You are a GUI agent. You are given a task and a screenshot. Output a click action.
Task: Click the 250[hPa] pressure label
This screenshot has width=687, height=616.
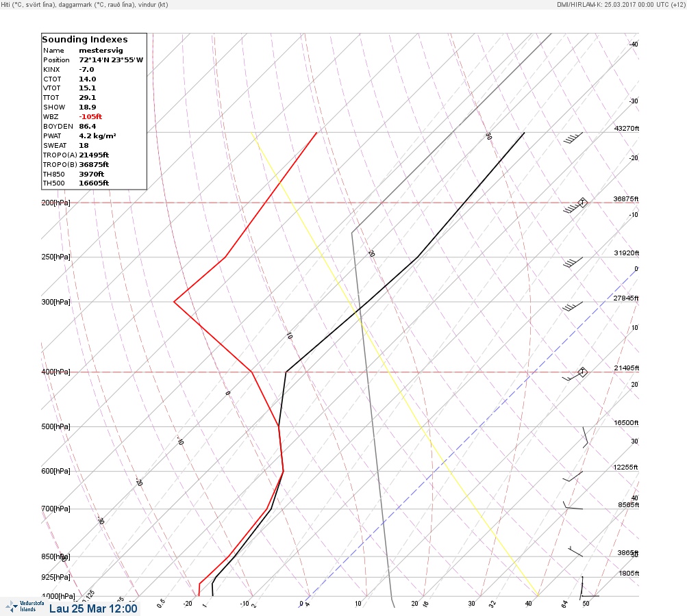55,257
